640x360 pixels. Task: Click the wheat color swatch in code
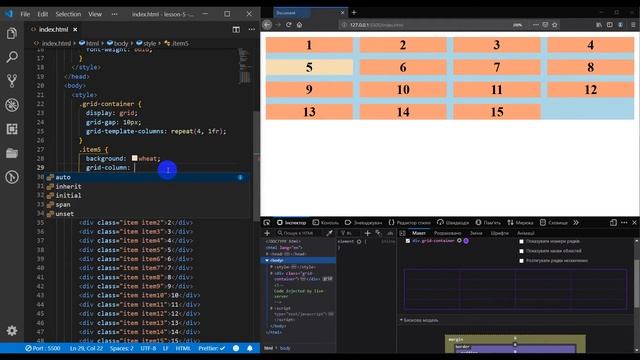(134, 158)
